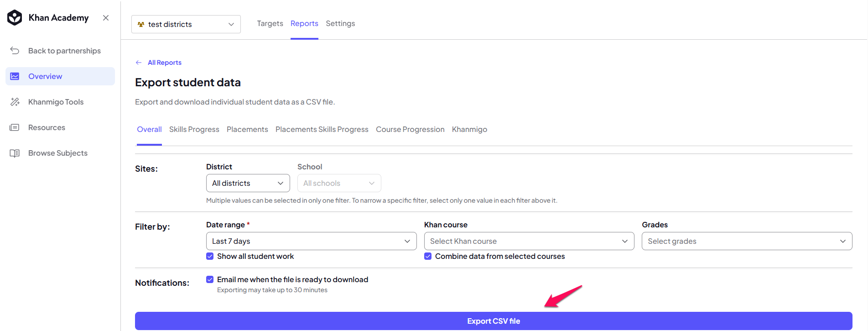Expand the All districts dropdown
The height and width of the screenshot is (331, 868).
pos(248,183)
